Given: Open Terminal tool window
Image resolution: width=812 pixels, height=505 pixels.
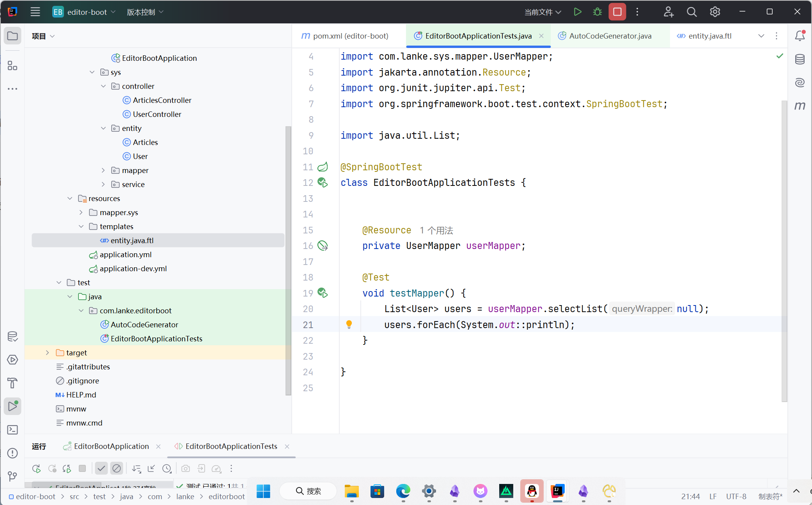Looking at the screenshot, I should tap(12, 430).
